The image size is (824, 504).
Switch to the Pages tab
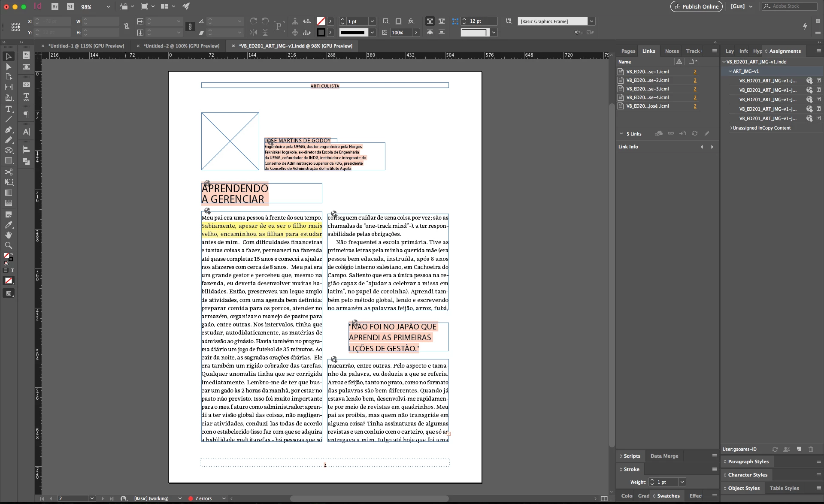[x=628, y=51]
